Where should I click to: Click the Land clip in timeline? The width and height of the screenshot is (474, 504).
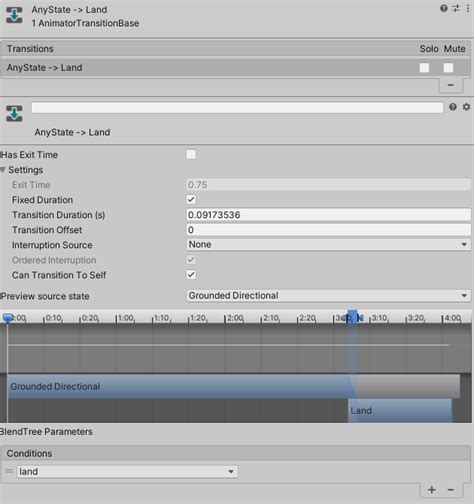pyautogui.click(x=400, y=410)
